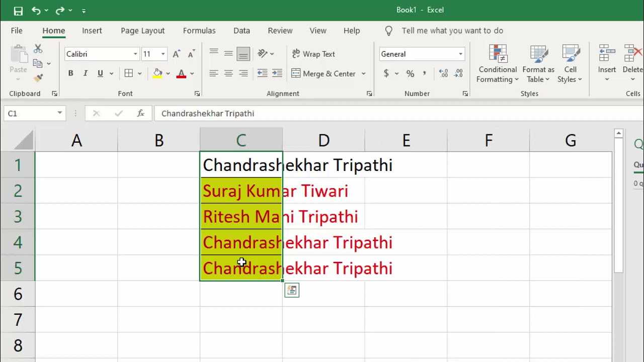Click the Cut scissors icon

point(38,49)
